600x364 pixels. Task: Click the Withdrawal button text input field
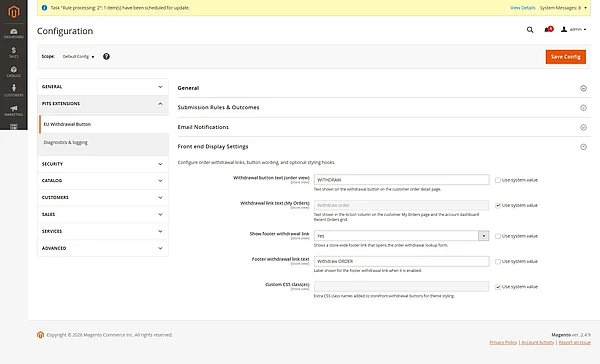pos(401,180)
